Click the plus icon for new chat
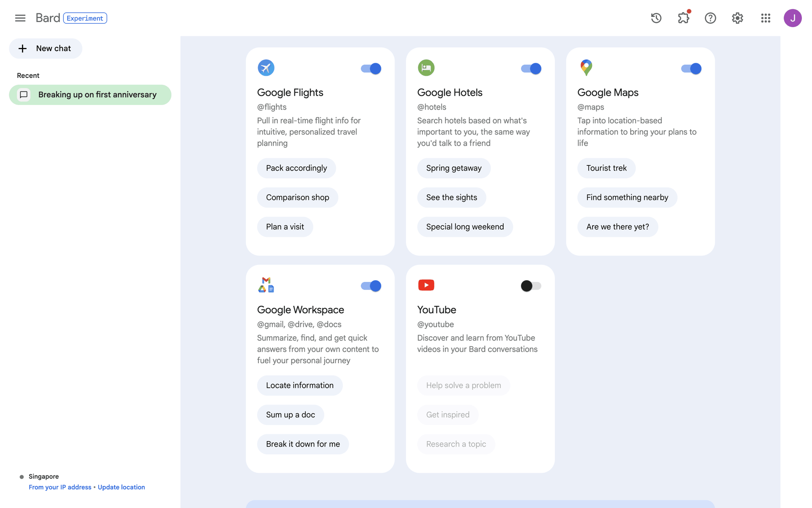This screenshot has width=812, height=508. 22,49
